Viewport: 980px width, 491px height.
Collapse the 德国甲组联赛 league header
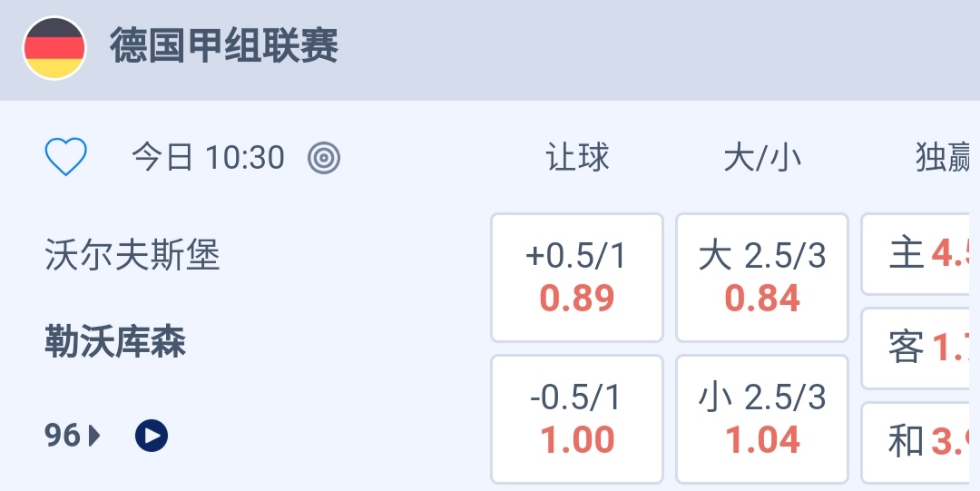224,46
